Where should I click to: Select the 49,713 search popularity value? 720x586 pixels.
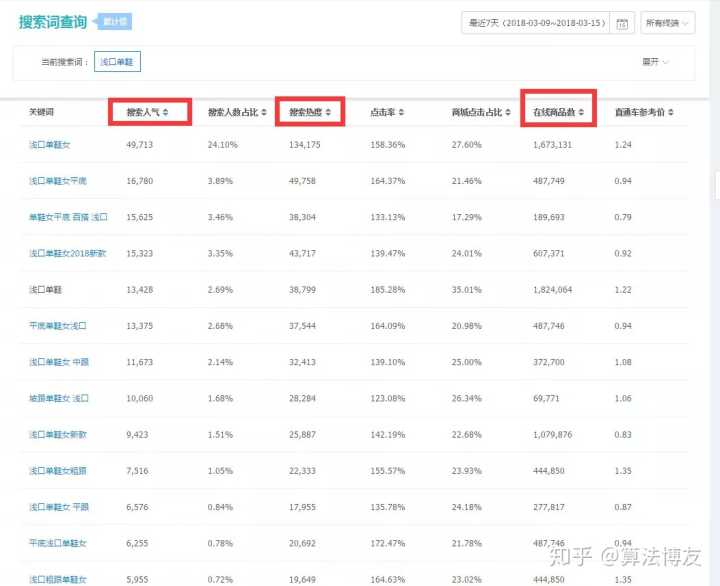pos(140,145)
